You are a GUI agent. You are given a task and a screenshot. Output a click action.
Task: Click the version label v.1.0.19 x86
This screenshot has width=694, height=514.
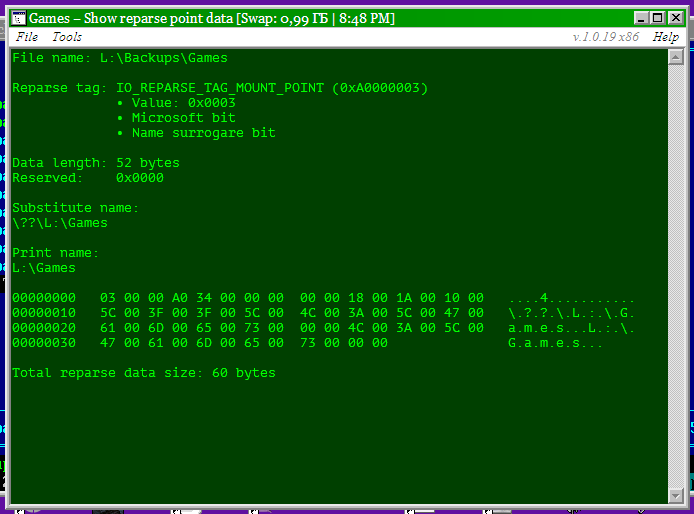coord(606,37)
